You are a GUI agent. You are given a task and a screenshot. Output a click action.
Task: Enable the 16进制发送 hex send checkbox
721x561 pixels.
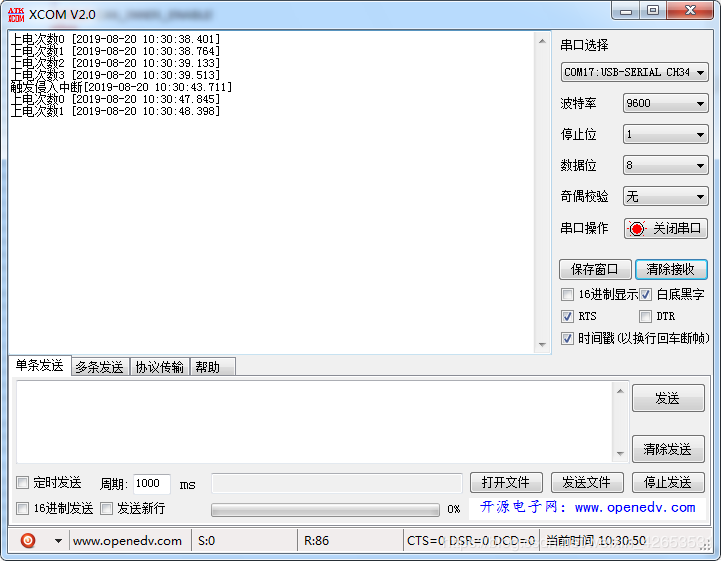[x=22, y=508]
